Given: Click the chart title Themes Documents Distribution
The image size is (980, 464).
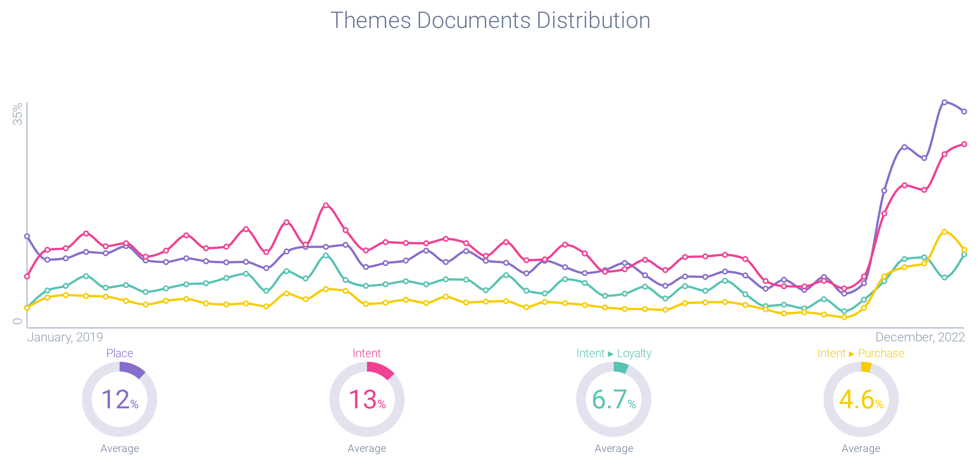Looking at the screenshot, I should 490,20.
